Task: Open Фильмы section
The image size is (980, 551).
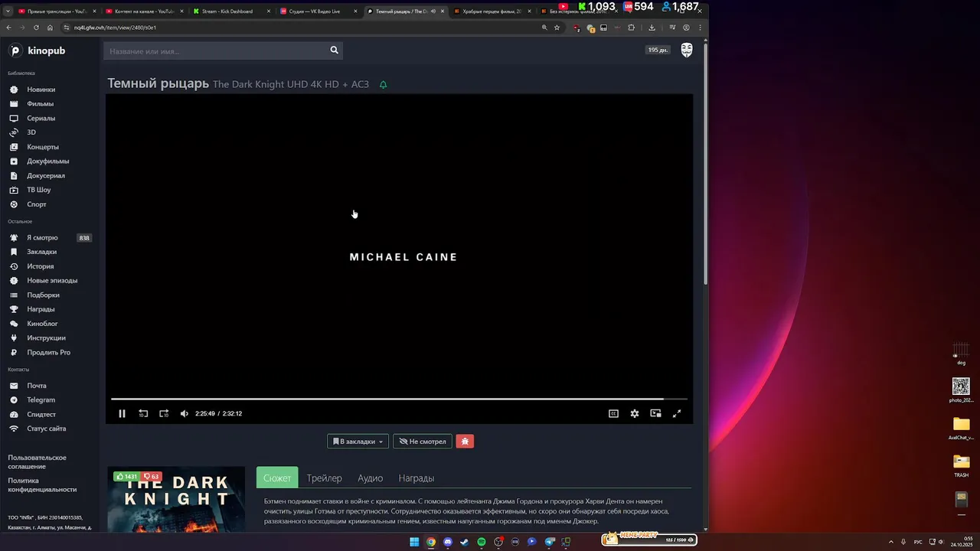Action: (x=40, y=104)
